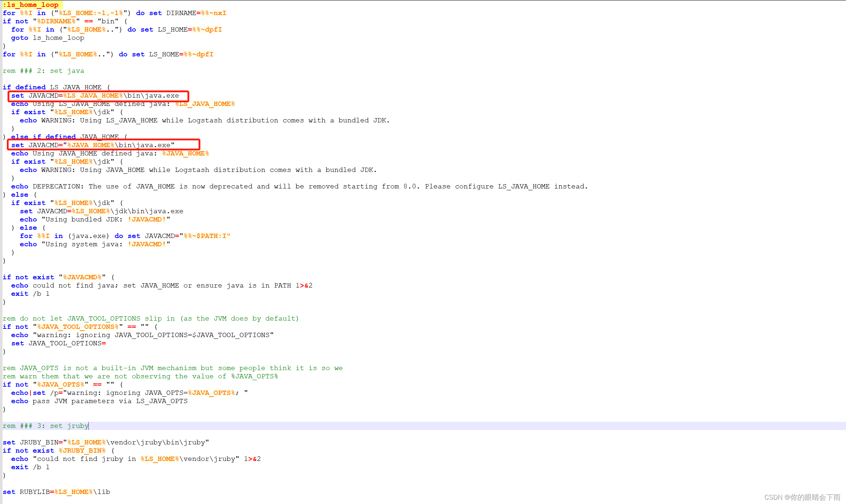This screenshot has width=846, height=504.
Task: Click the 'if defined LS_JAVA_HOME (' line
Action: tap(56, 87)
